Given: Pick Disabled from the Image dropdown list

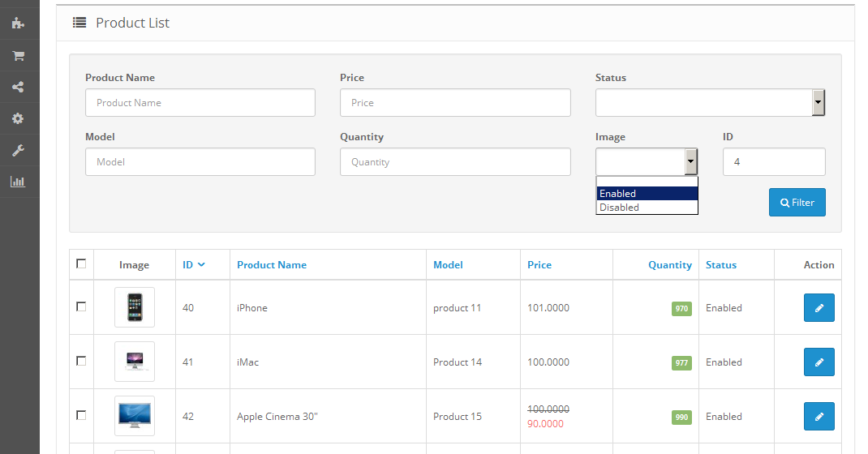Looking at the screenshot, I should pyautogui.click(x=647, y=208).
